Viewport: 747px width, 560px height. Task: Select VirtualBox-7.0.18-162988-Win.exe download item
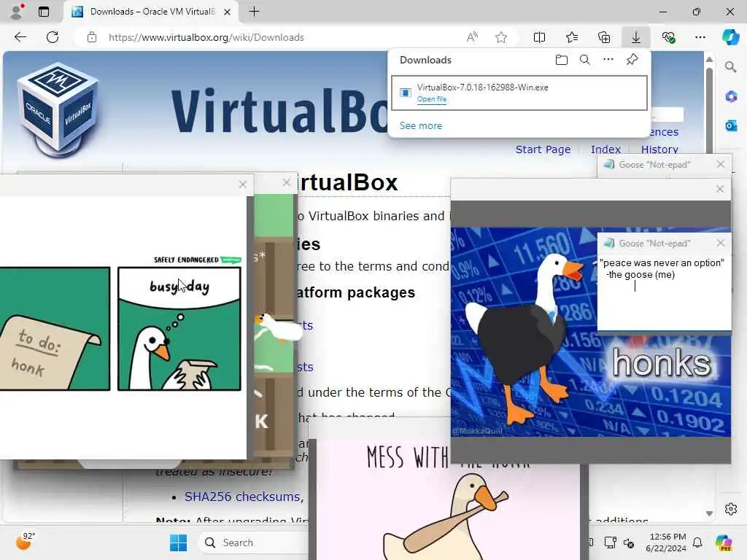tap(519, 93)
